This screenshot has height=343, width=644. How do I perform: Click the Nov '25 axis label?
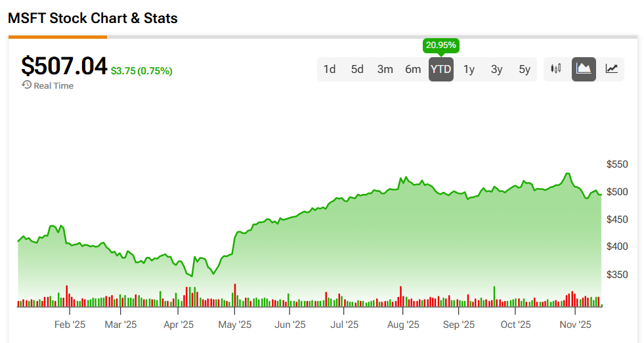576,325
